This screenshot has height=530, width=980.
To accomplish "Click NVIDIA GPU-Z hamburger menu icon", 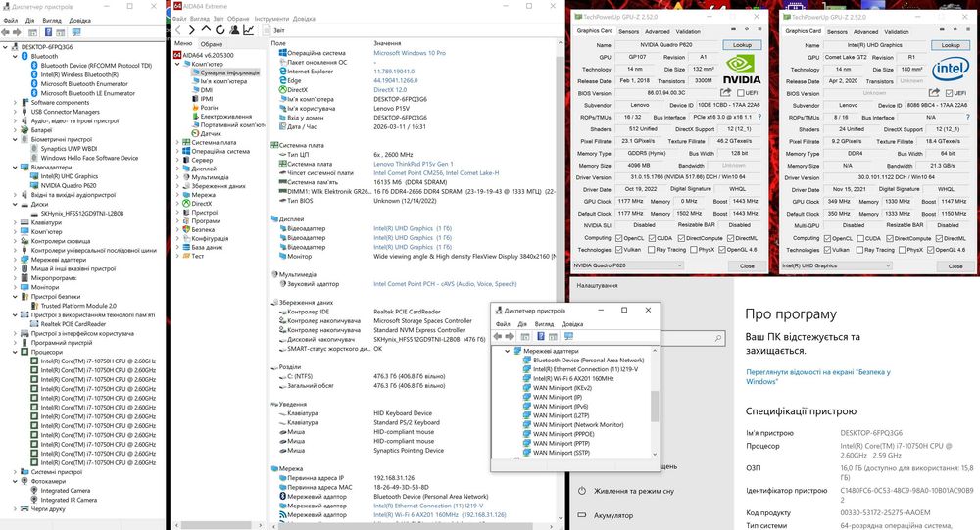I will [x=759, y=29].
